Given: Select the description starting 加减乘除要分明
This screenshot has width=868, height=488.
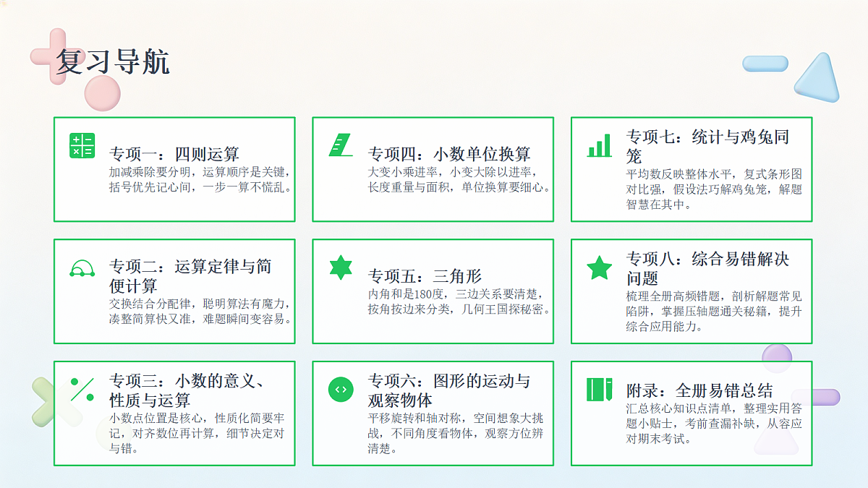Looking at the screenshot, I should (x=200, y=180).
